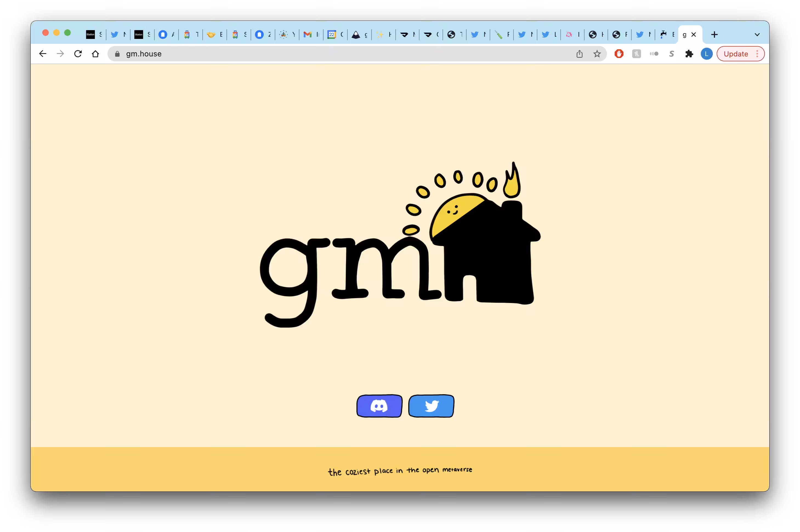Open the grey S extension icon
The image size is (800, 532).
click(x=672, y=54)
